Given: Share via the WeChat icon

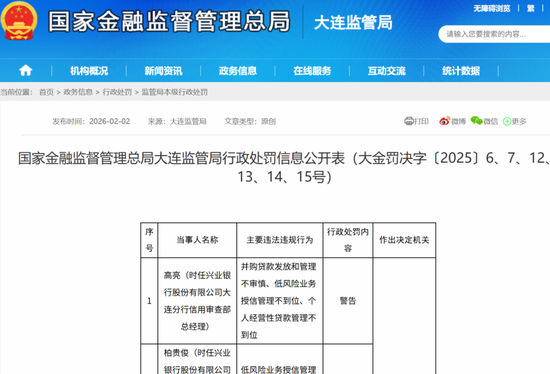Looking at the screenshot, I should 476,121.
